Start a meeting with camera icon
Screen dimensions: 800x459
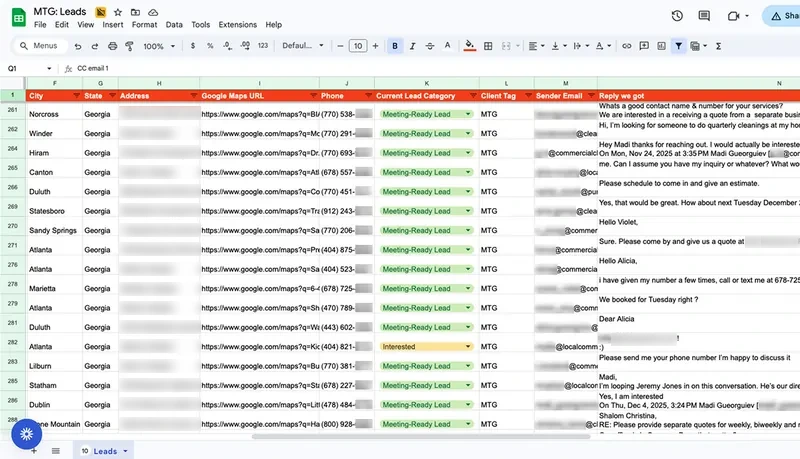click(733, 16)
